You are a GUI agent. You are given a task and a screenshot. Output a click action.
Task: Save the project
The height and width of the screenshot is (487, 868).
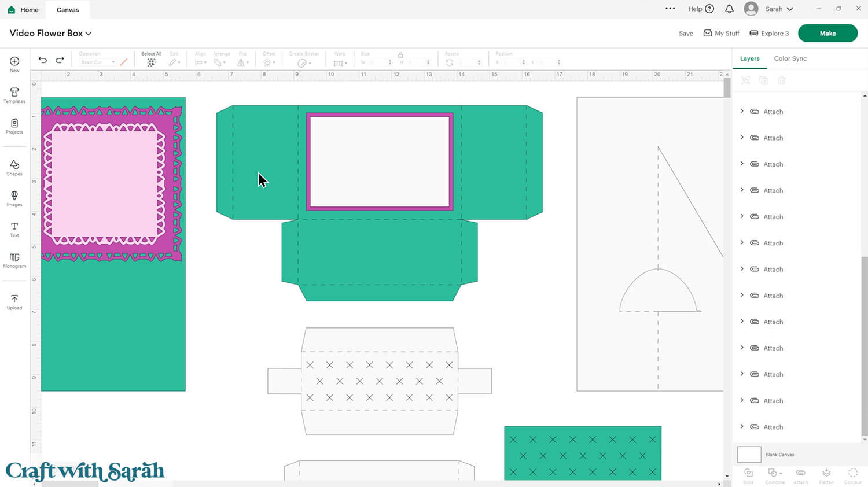(686, 34)
